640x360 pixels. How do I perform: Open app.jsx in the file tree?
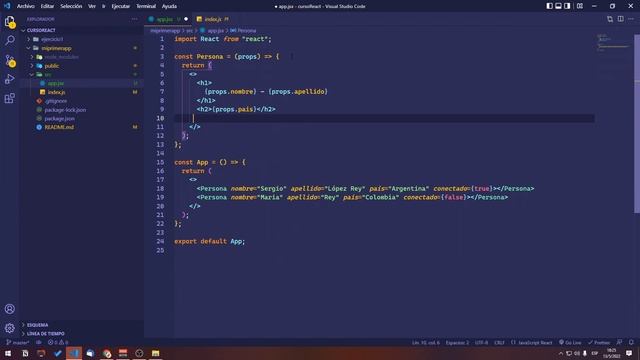[82, 83]
